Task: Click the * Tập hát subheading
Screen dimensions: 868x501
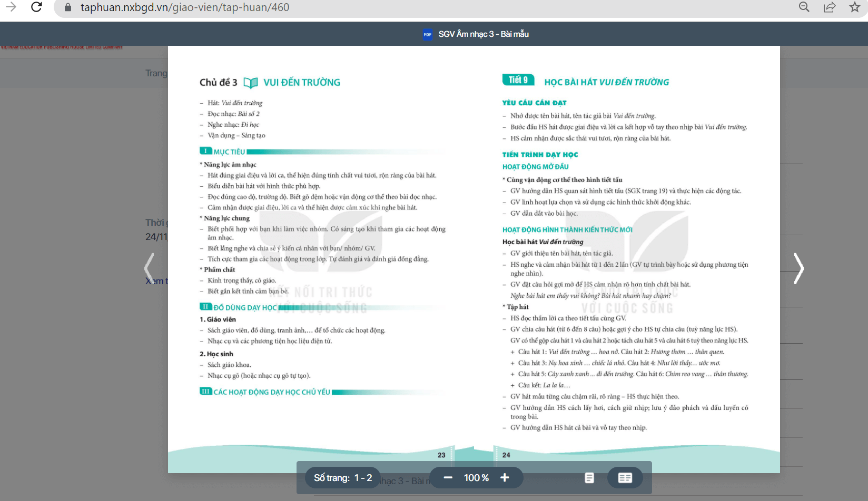Action: click(516, 307)
